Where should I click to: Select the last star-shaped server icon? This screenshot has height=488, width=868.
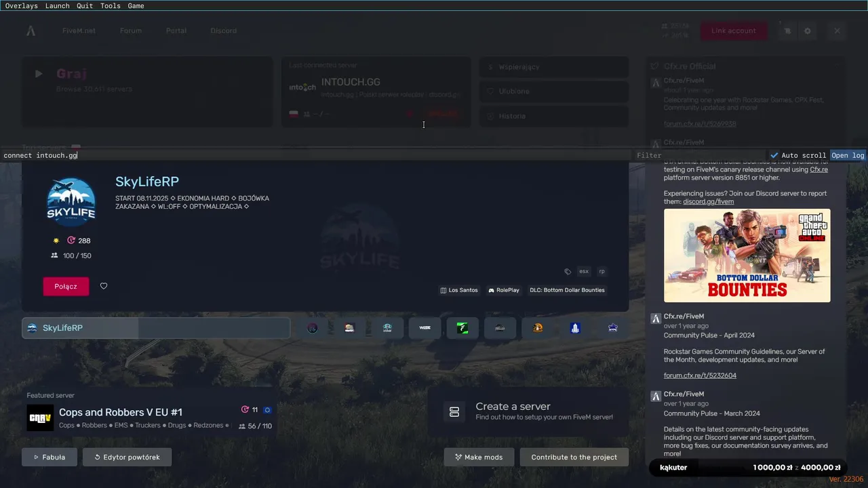[x=613, y=328]
